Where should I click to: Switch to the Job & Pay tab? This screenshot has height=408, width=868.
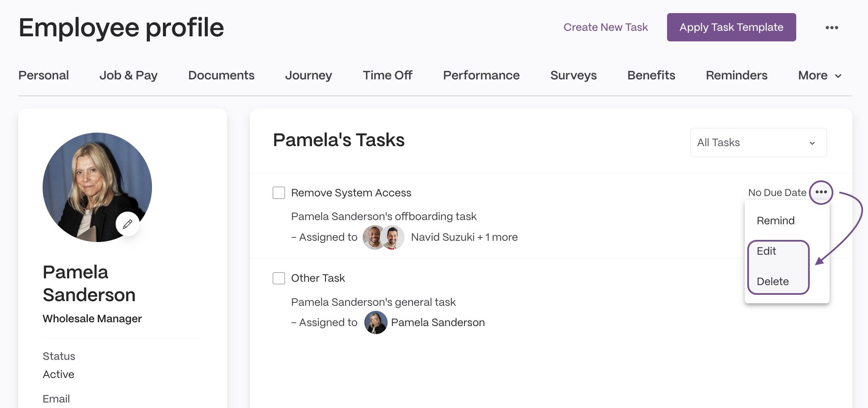pyautogui.click(x=128, y=75)
